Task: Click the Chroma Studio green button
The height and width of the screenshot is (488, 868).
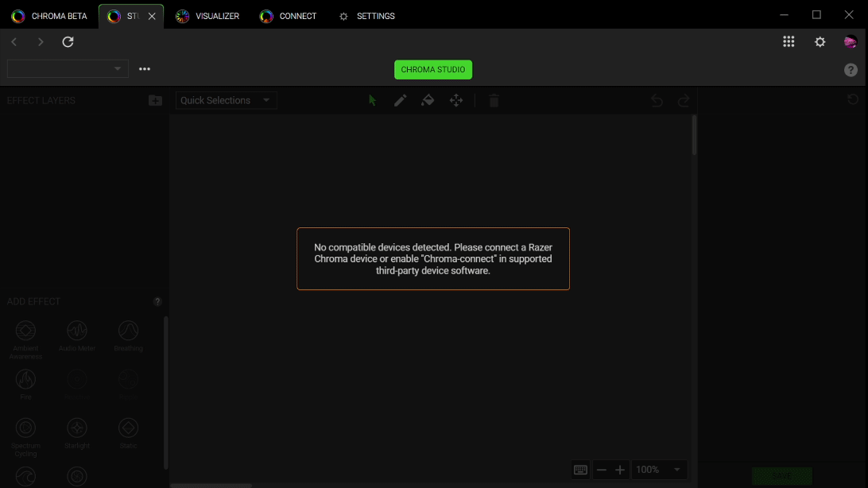Action: coord(433,70)
